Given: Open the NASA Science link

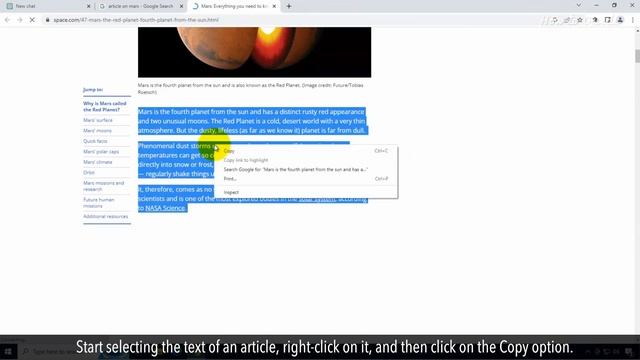Looking at the screenshot, I should tap(165, 208).
